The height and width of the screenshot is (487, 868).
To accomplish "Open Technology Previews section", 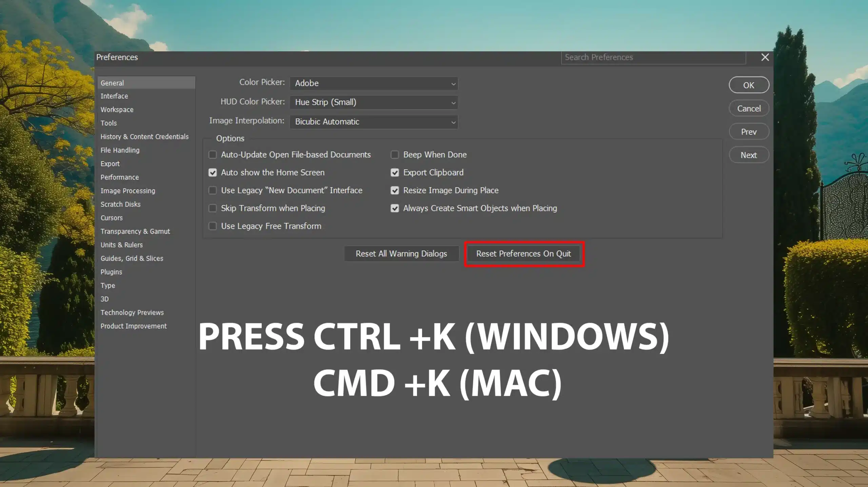I will coord(133,312).
